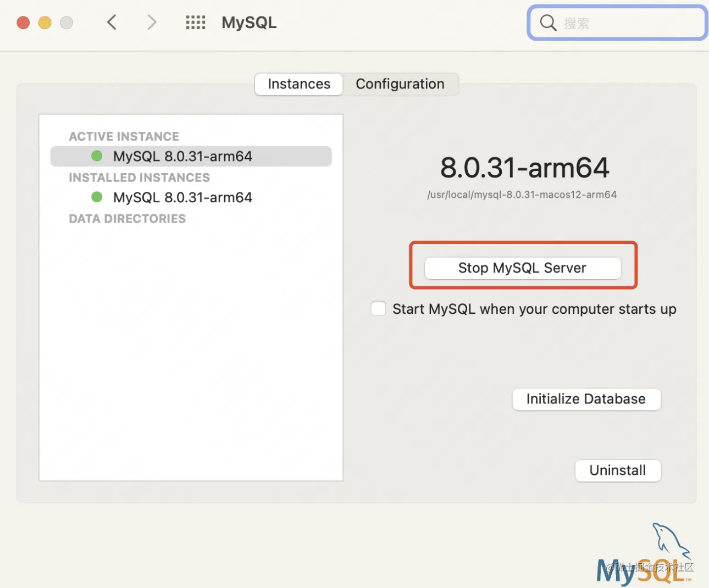
Task: Click the MySQL dolphin logo
Action: [x=644, y=554]
